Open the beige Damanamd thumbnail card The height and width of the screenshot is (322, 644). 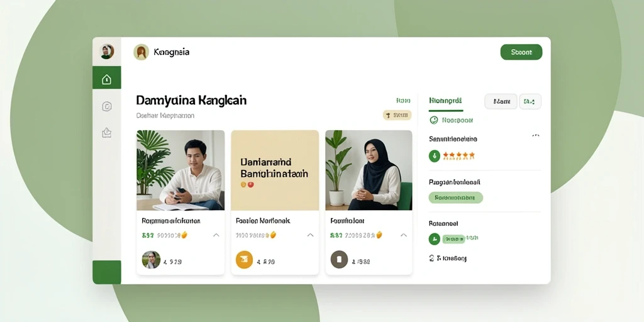pos(275,170)
